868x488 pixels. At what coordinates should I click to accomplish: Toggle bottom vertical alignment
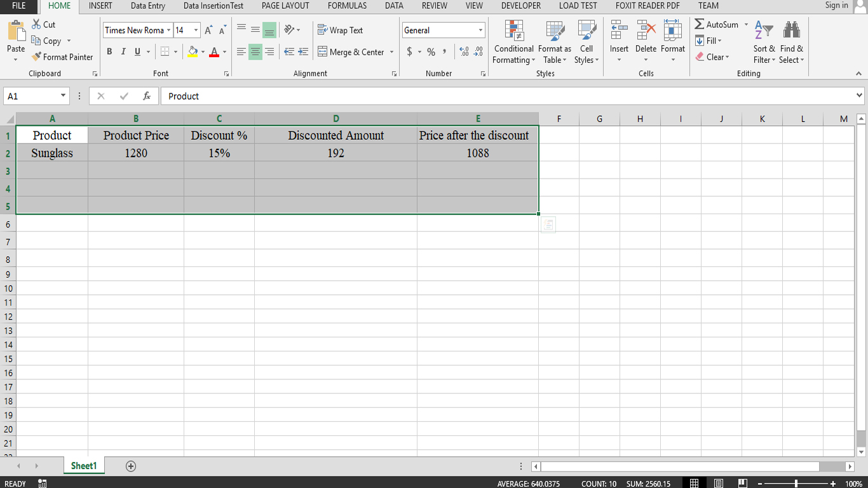pos(269,29)
